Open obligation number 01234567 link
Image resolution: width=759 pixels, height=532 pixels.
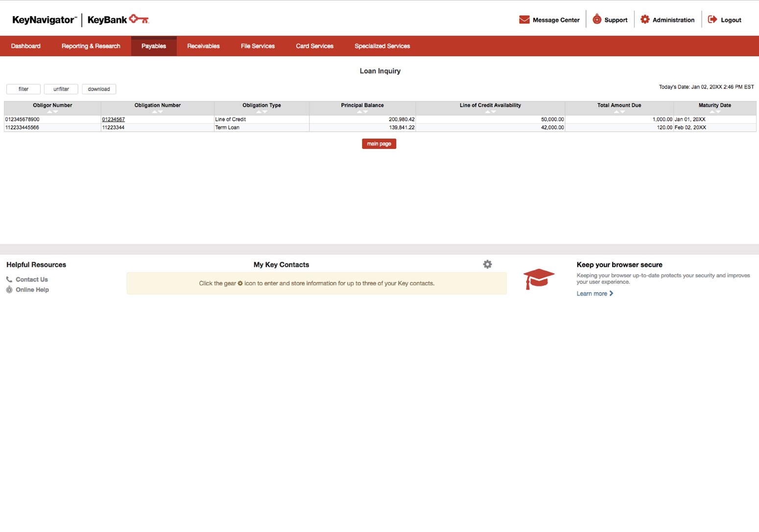pyautogui.click(x=113, y=119)
